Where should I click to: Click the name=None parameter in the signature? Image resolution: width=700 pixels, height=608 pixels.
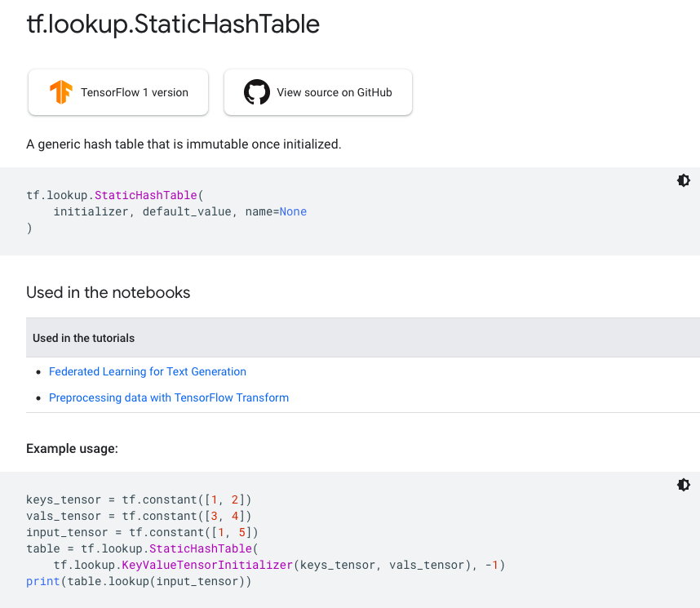(x=276, y=211)
